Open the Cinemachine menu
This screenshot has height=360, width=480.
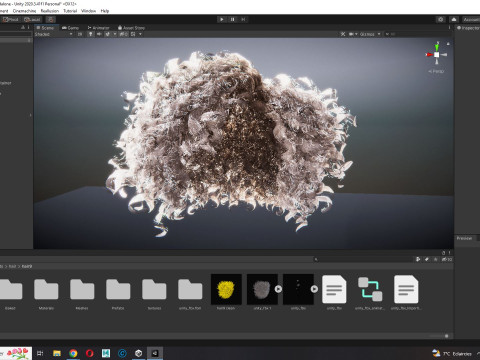[24, 11]
